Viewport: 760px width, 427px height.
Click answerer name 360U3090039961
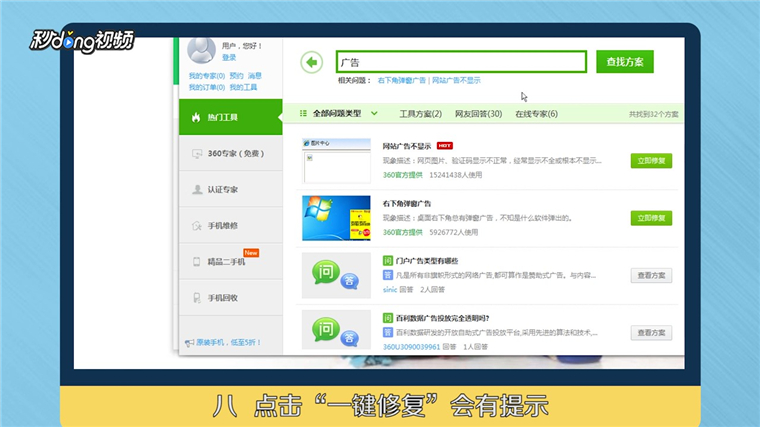point(412,347)
